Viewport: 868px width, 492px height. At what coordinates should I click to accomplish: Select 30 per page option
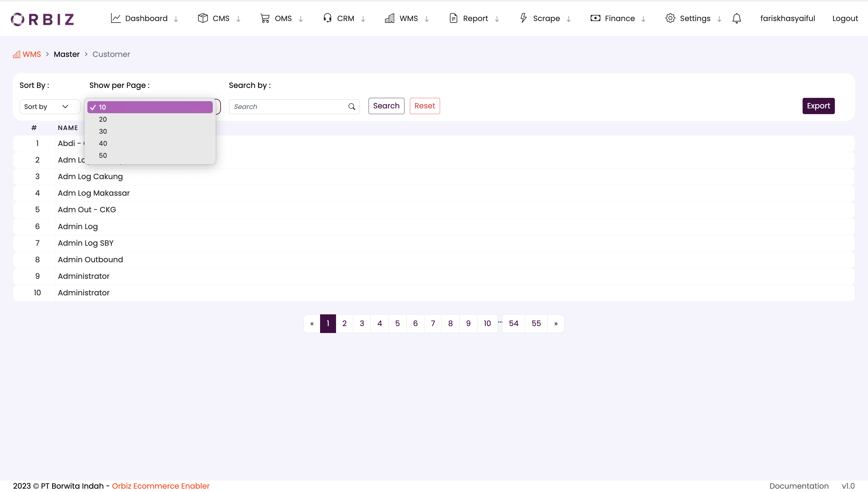coord(150,132)
